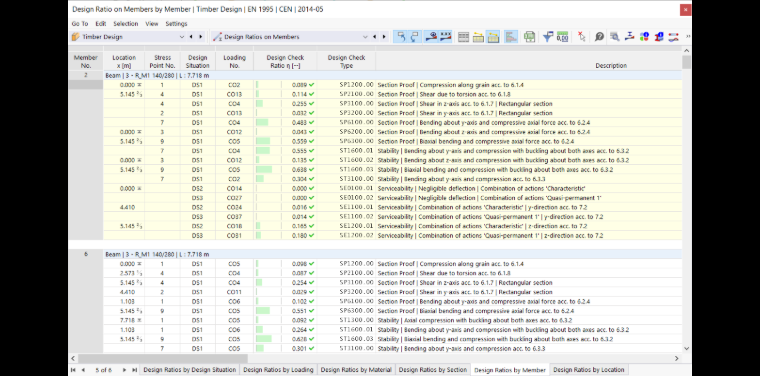Open the Go To menu
The height and width of the screenshot is (376, 760).
click(80, 24)
